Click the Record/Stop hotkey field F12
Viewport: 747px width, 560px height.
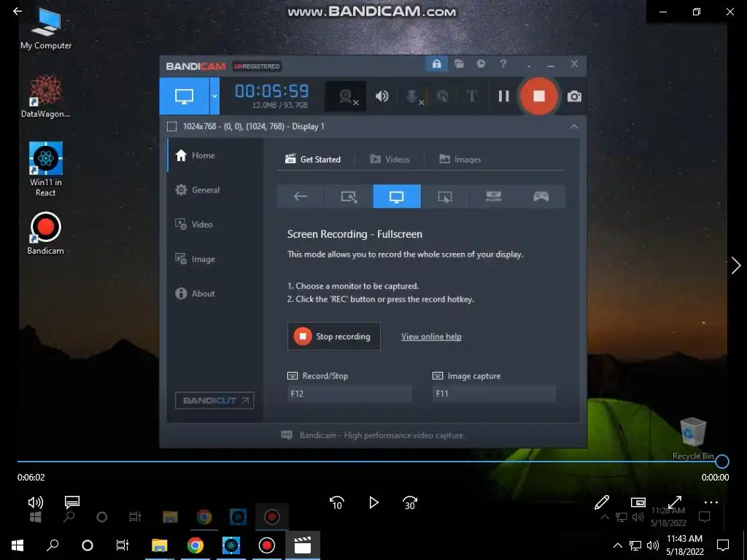coord(349,393)
